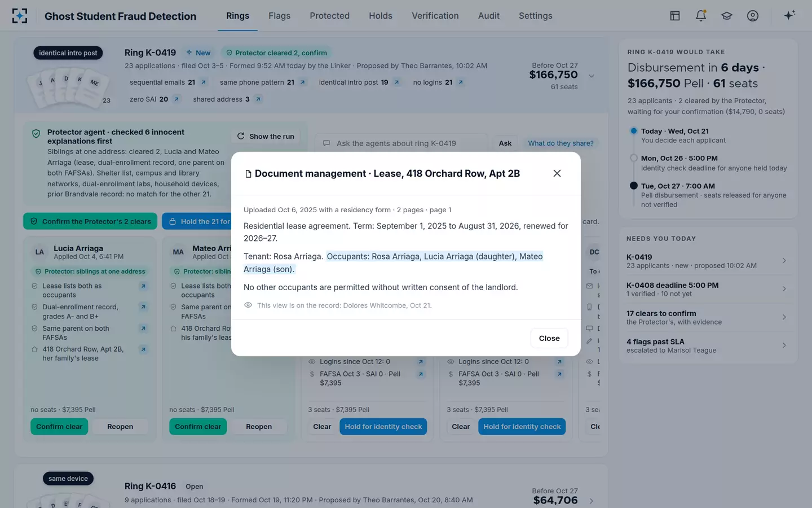Open K-0408 deadline 5:00 PM item
Image resolution: width=812 pixels, height=508 pixels.
707,289
